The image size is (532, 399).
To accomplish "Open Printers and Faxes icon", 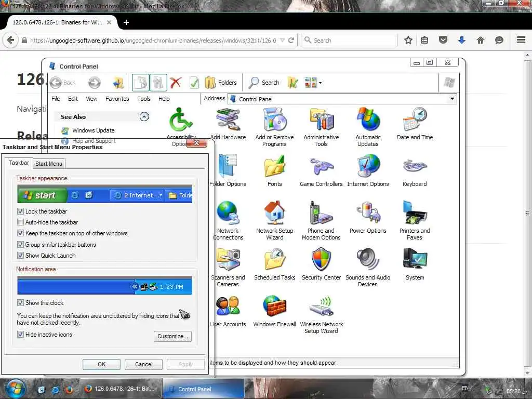I will tap(415, 220).
